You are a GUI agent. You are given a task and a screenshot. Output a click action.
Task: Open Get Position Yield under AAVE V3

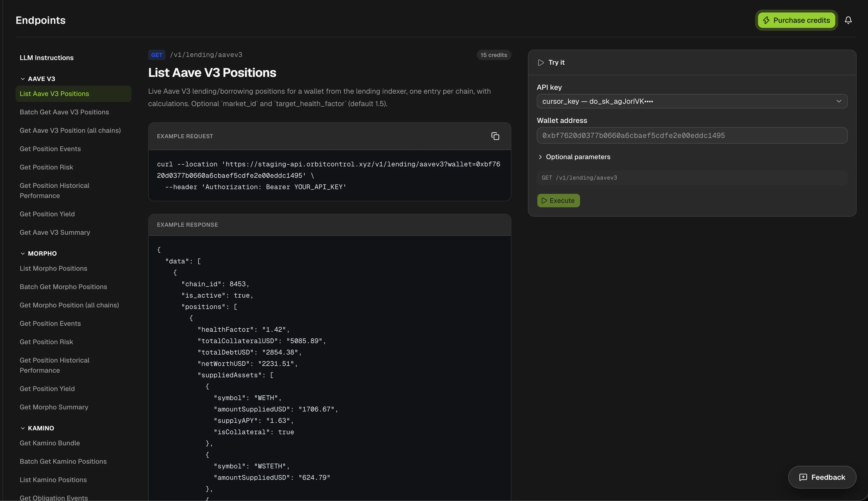47,214
